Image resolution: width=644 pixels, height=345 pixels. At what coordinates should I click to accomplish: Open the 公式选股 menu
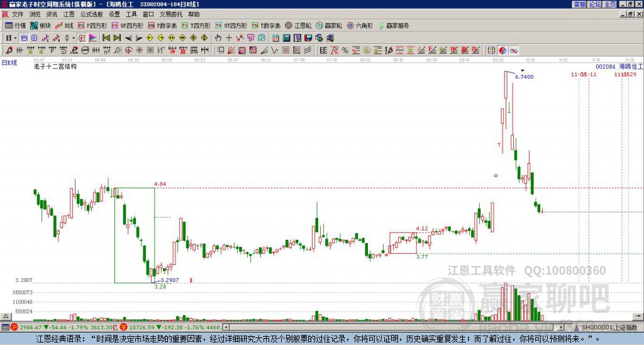[92, 14]
